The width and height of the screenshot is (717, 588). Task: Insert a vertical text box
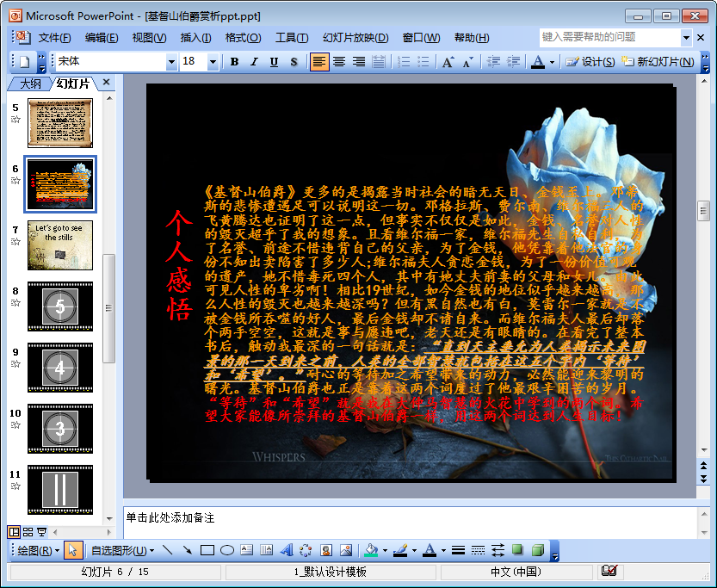[267, 550]
